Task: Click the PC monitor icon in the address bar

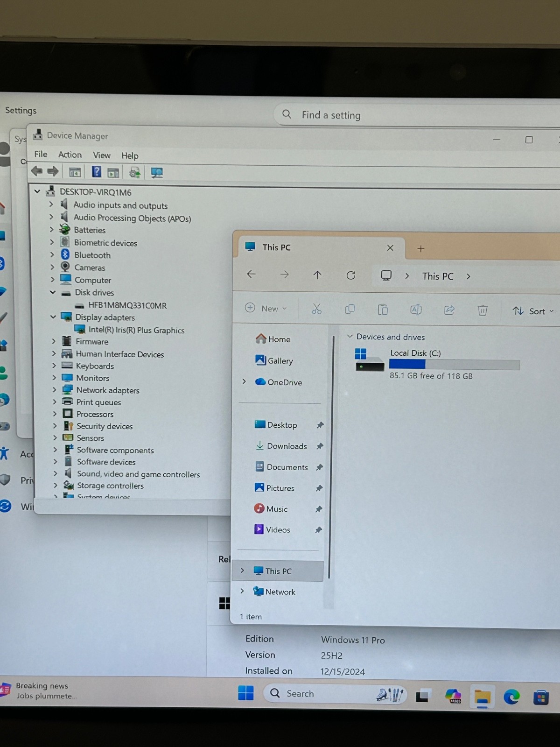Action: click(x=386, y=275)
